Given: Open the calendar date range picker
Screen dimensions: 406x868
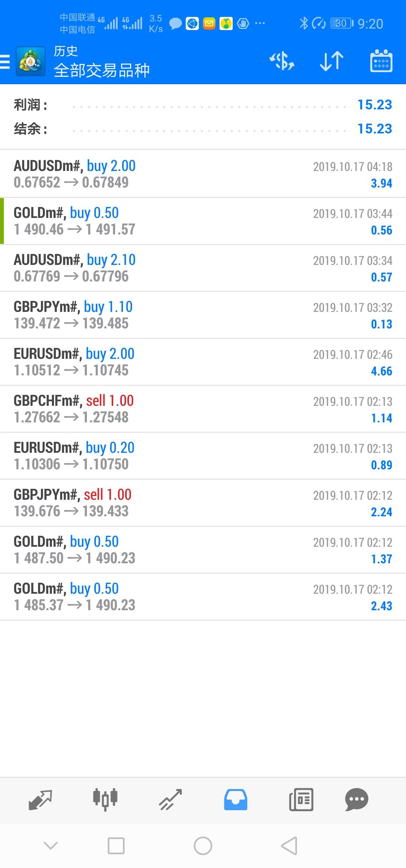Looking at the screenshot, I should click(381, 61).
